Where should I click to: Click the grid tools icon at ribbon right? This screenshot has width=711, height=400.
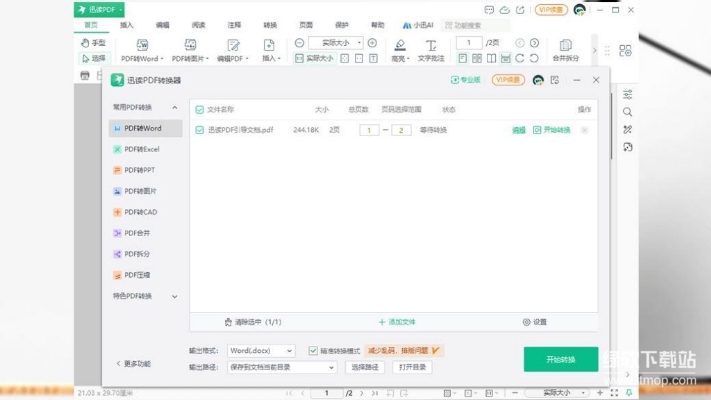point(625,50)
